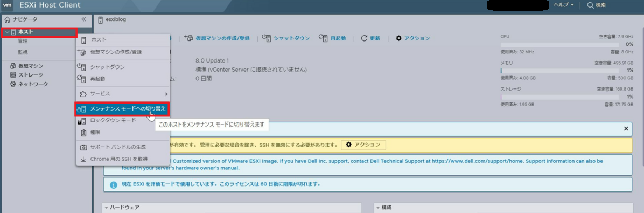Click toolbar 再起動 button
The image size is (644, 213).
(x=332, y=38)
